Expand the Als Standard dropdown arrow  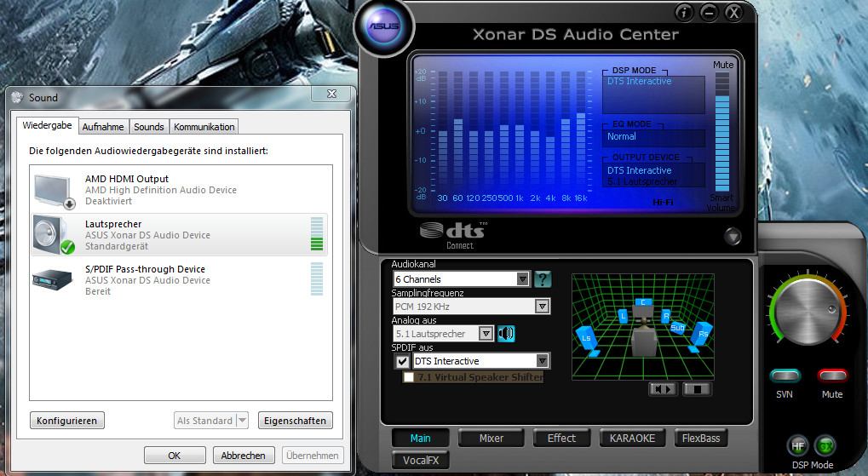[x=242, y=421]
